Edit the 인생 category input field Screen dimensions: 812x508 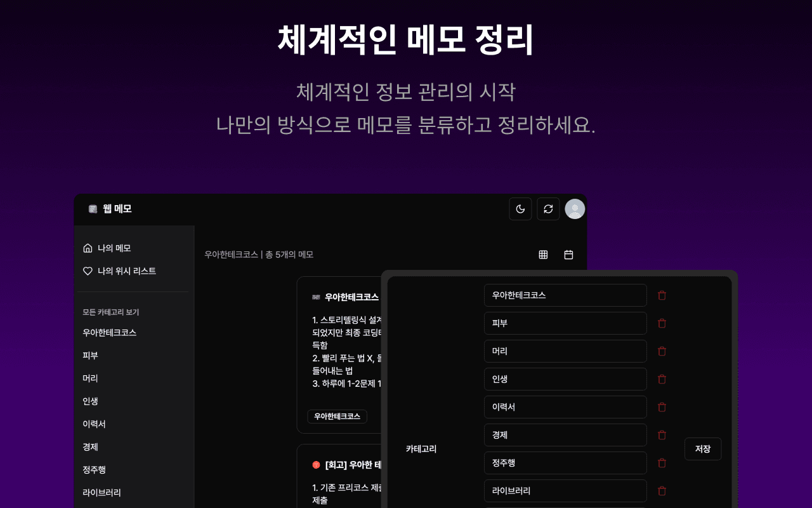pyautogui.click(x=565, y=379)
